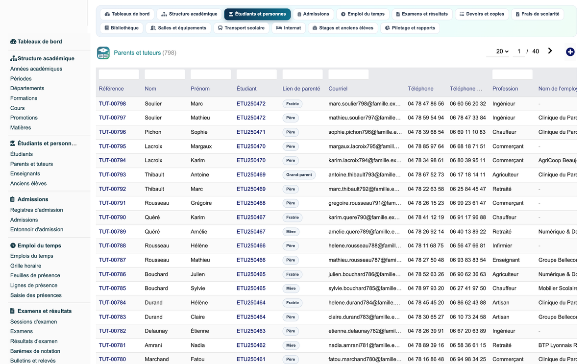Image resolution: width=588 pixels, height=364 pixels.
Task: Click the bus icon on the Transport scolaire tab
Action: click(220, 28)
